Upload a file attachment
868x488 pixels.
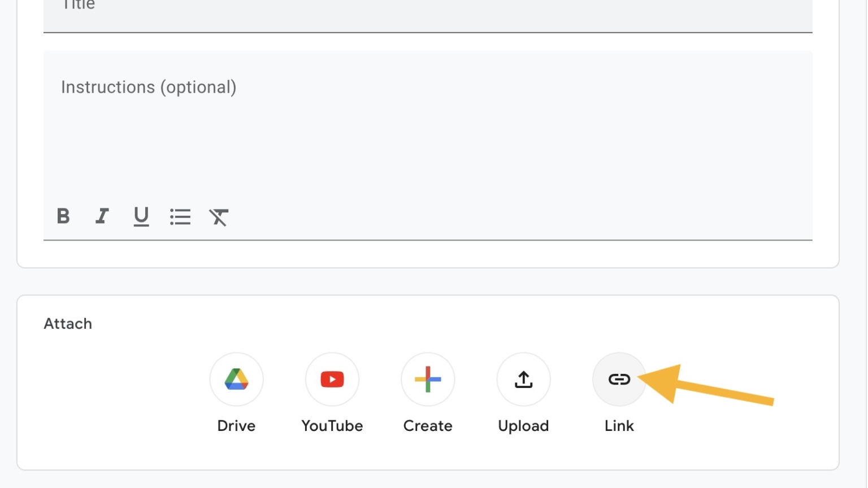523,379
